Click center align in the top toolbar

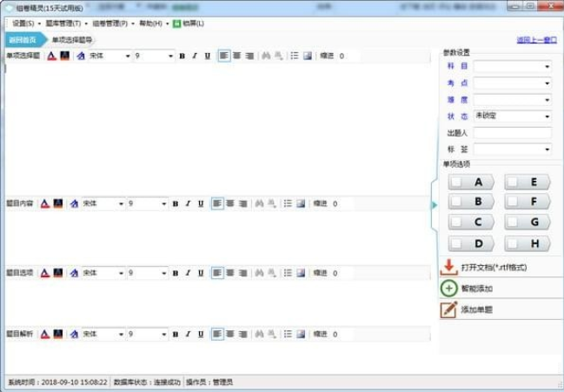tap(236, 56)
